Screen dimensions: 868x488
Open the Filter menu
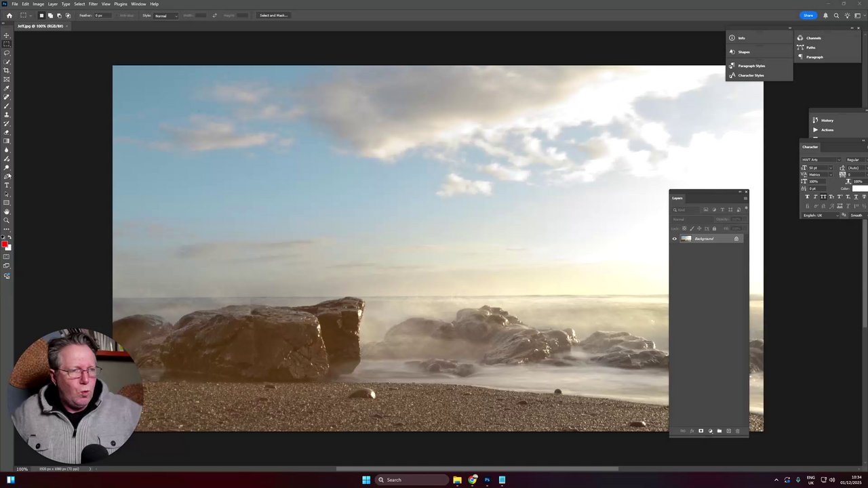(x=93, y=4)
